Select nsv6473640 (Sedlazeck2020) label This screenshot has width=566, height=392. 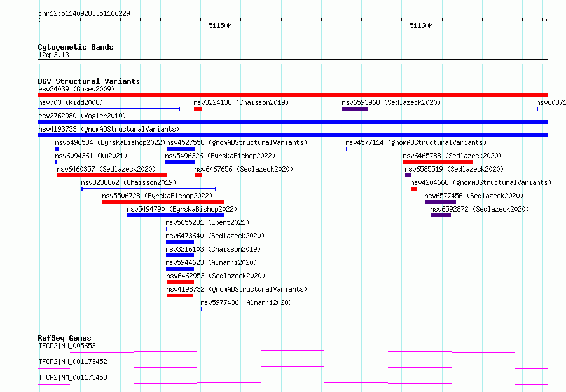215,236
